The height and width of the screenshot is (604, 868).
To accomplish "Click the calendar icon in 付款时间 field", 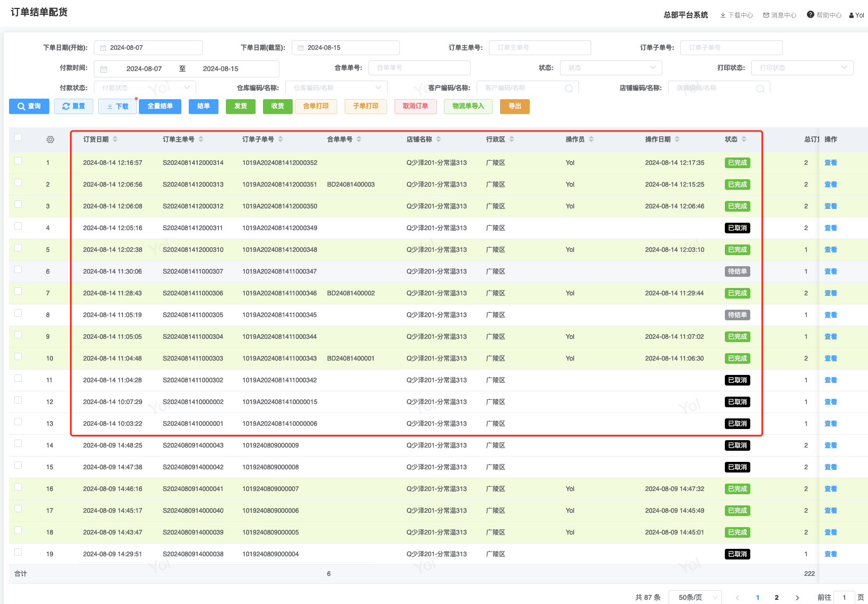I will click(104, 69).
